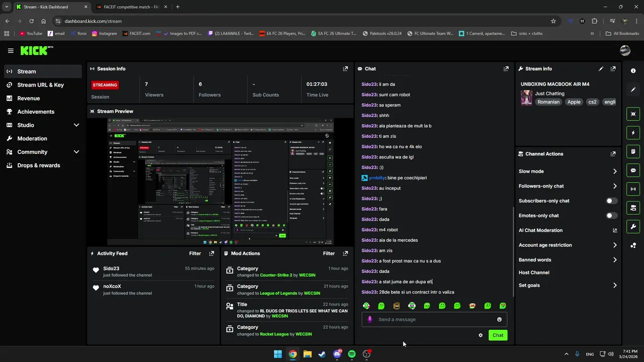Pop out the Stream info panel
Image resolution: width=644 pixels, height=362 pixels.
(613, 69)
